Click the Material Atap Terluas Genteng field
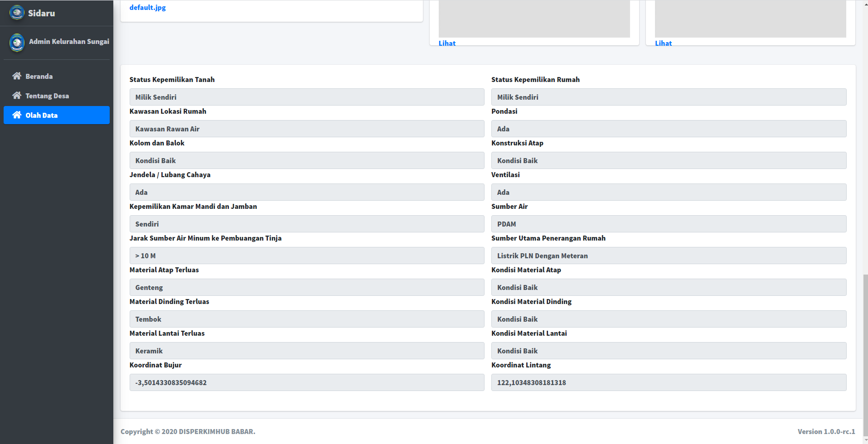The height and width of the screenshot is (444, 868). pos(306,287)
